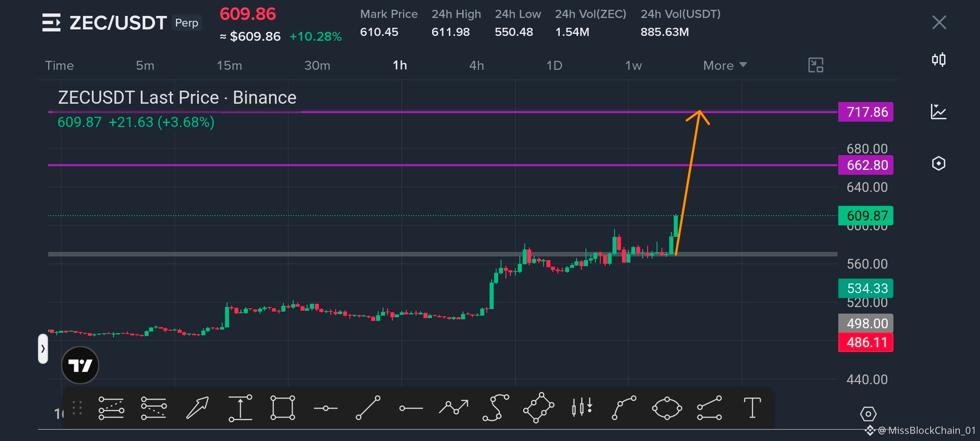This screenshot has width=980, height=441.
Task: Open the settings hexagon below the price scale
Action: [x=868, y=414]
